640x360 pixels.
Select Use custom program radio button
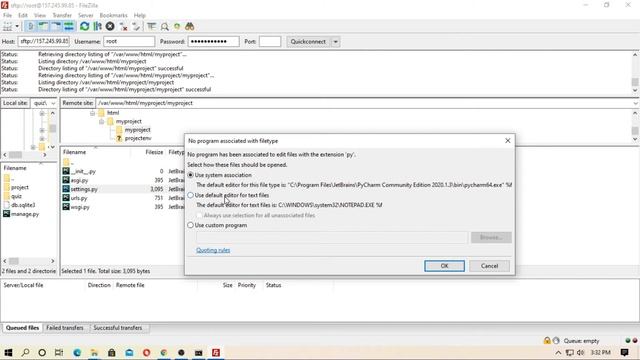tap(191, 225)
